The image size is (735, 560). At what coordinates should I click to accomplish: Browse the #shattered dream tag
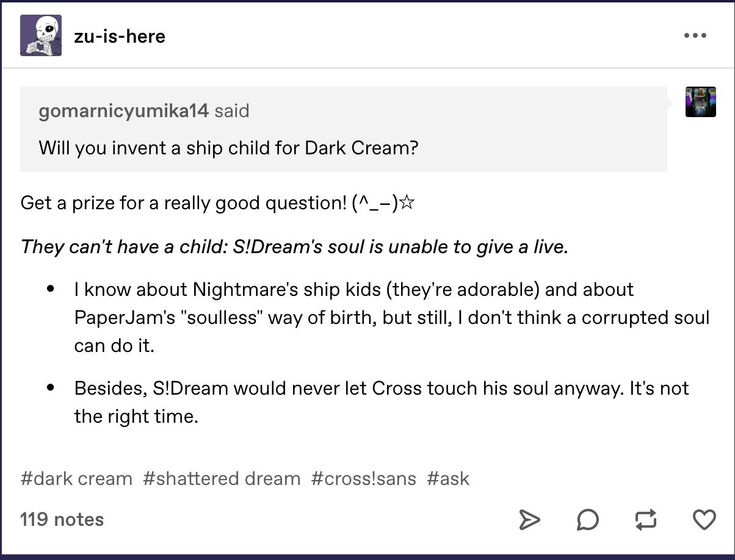pyautogui.click(x=222, y=478)
